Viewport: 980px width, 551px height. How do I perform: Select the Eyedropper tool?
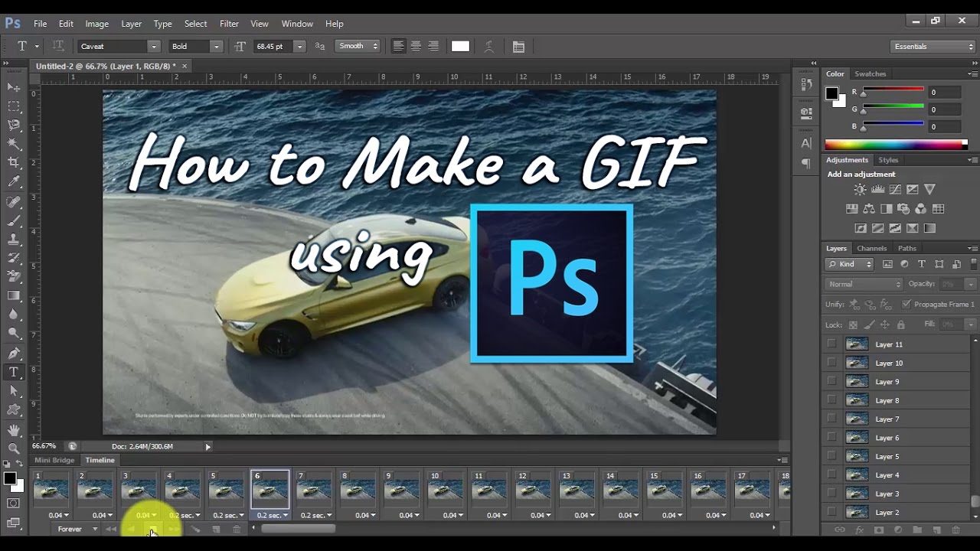[x=14, y=181]
